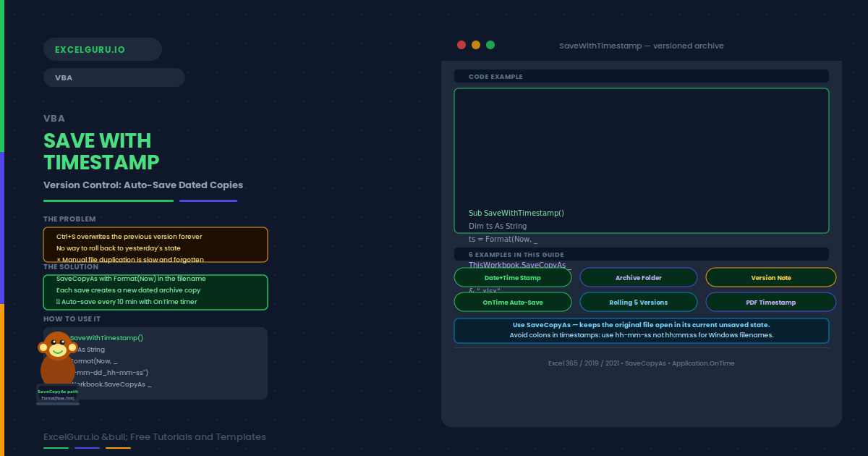Click line 'Ctrl+S overwrites the previous version forever'
This screenshot has height=456, width=868.
[129, 236]
